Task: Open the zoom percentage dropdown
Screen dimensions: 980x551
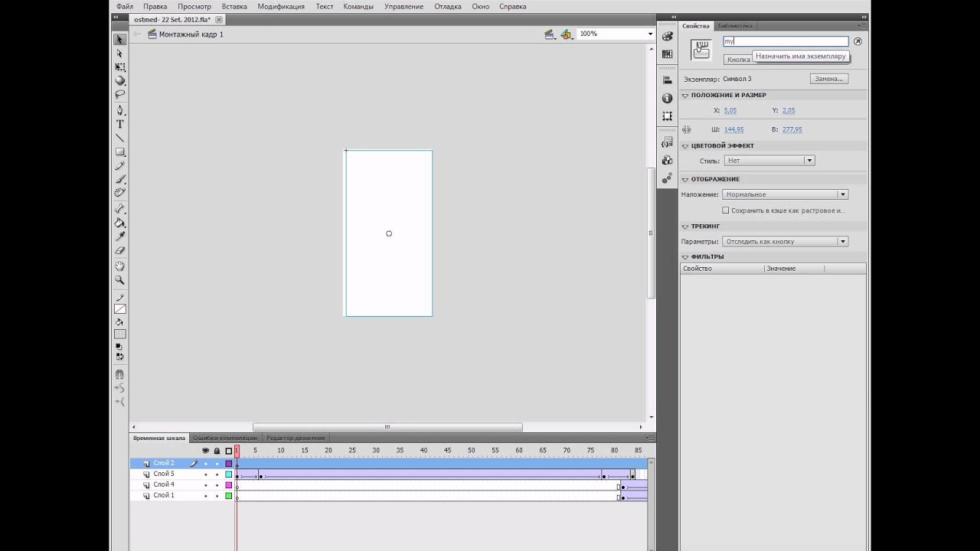Action: (650, 34)
